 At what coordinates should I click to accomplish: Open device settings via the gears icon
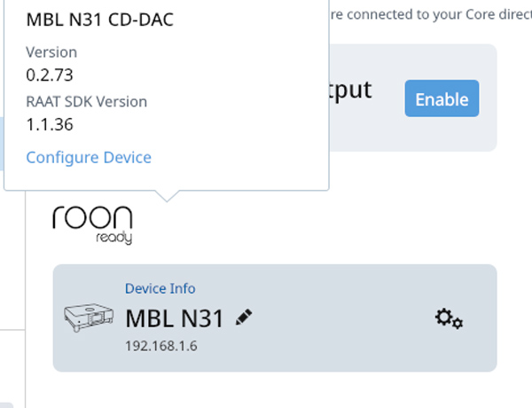pyautogui.click(x=449, y=318)
